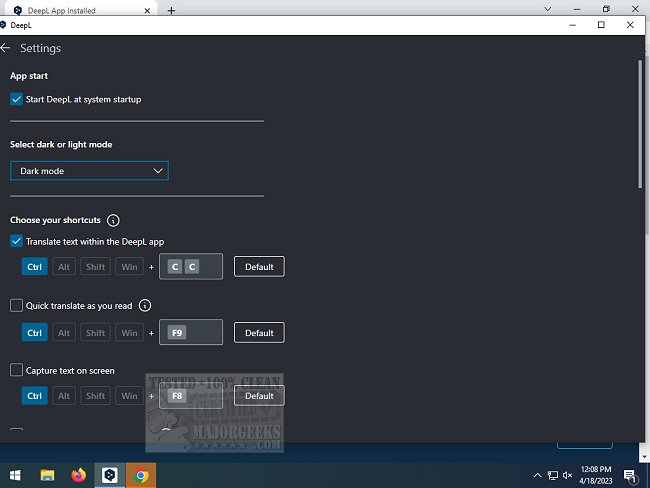Switch to the DeepL app taskbar icon

point(109,475)
